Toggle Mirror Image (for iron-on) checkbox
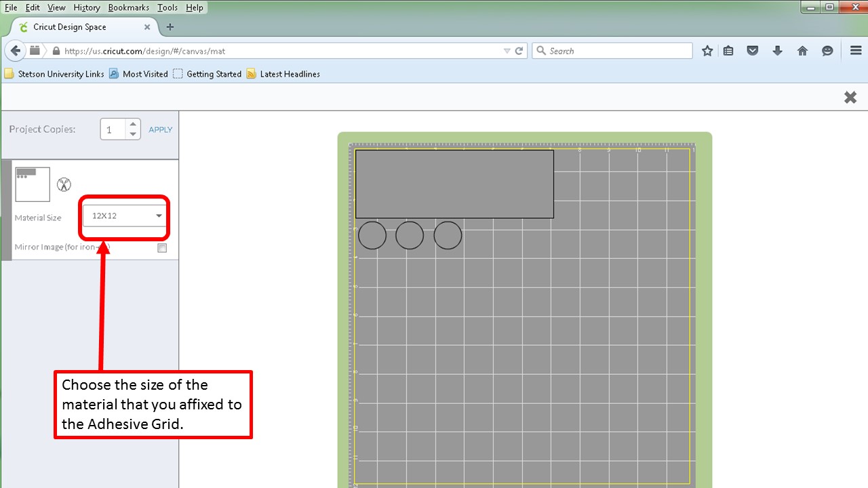The image size is (868, 488). 162,248
